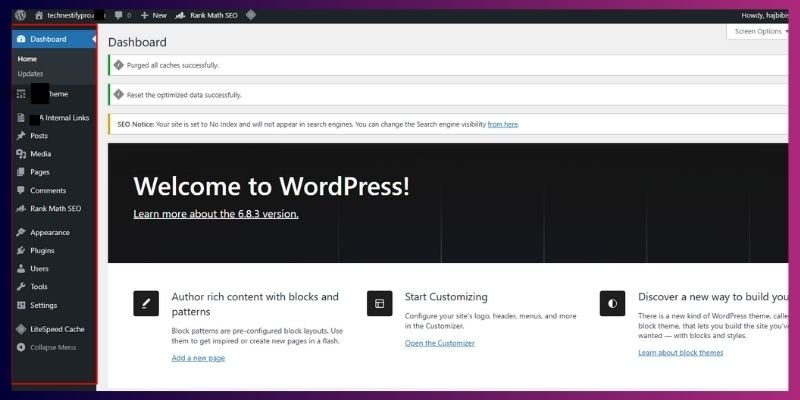Click the Internal Links document icon
The width and height of the screenshot is (800, 400).
pyautogui.click(x=21, y=117)
